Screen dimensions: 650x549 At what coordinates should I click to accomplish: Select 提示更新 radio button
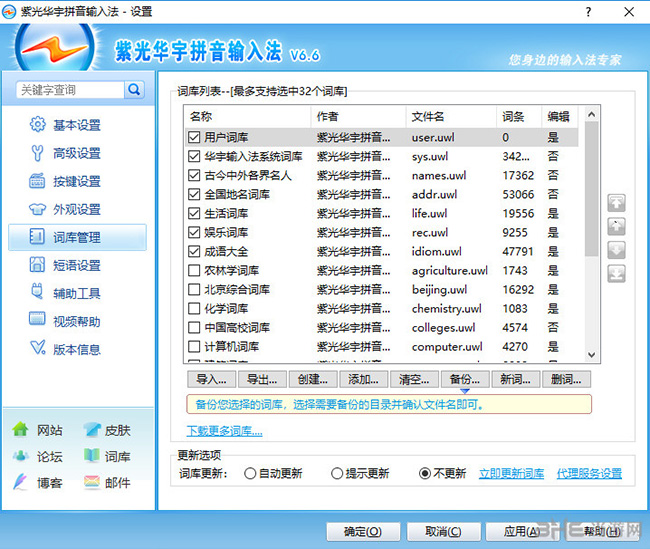(x=337, y=473)
